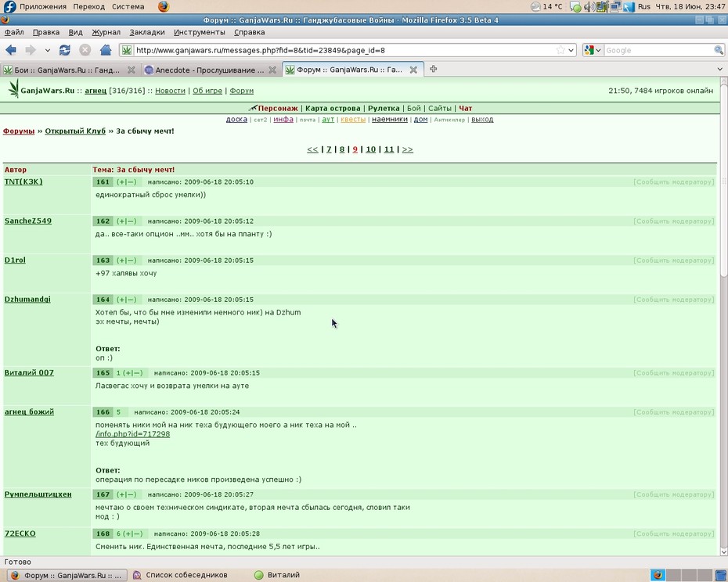The image size is (728, 582).
Task: Bookmark this page with the star icon
Action: [x=560, y=50]
